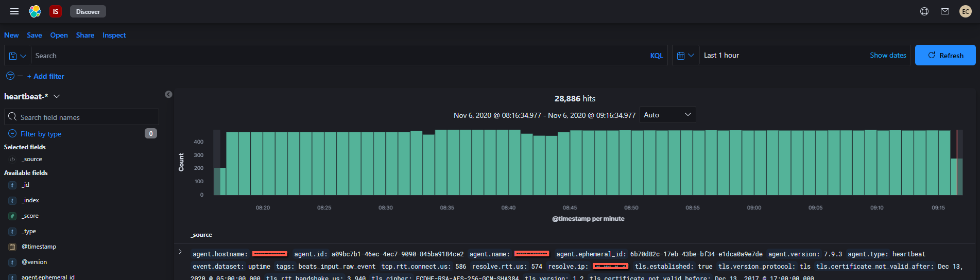Open the newsfeed mail icon
The width and height of the screenshot is (980, 280).
coord(945,11)
